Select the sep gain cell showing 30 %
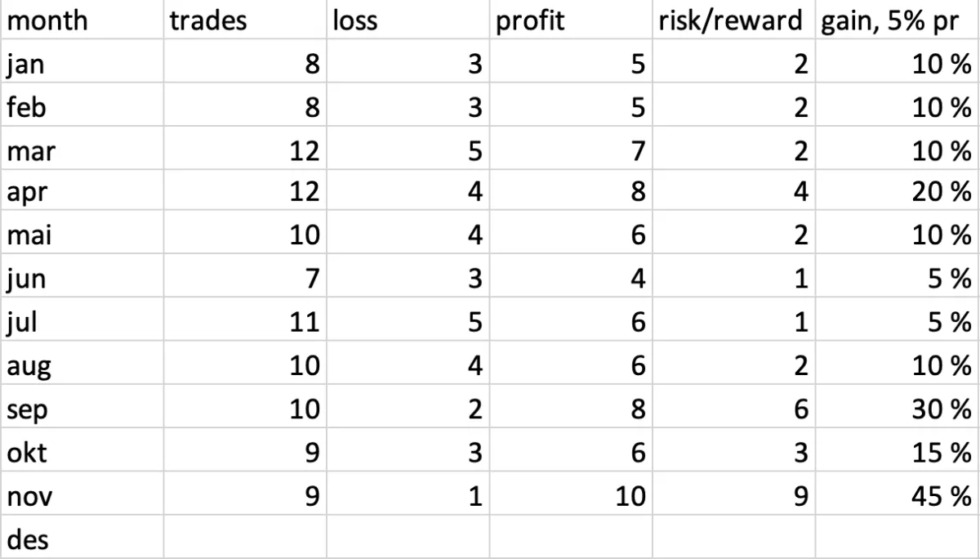The height and width of the screenshot is (559, 980). tap(897, 407)
